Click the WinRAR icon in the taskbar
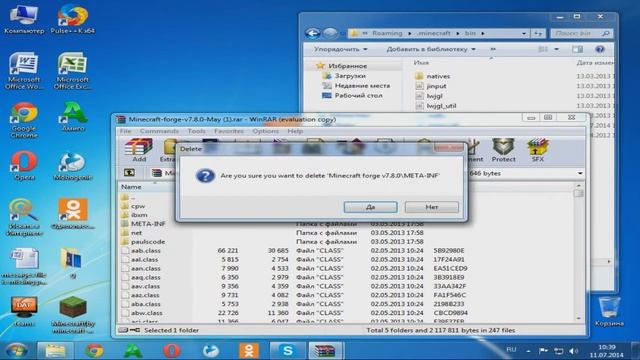The height and width of the screenshot is (360, 640). [x=325, y=351]
